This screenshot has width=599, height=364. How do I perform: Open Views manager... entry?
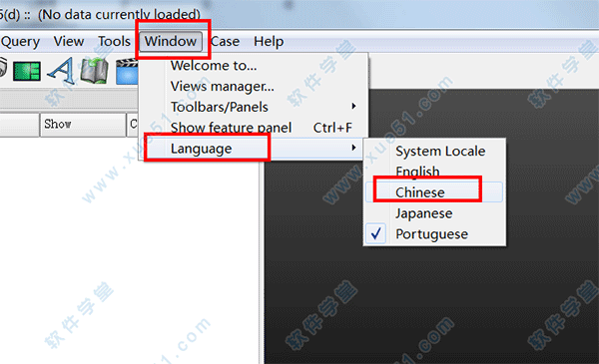[x=253, y=86]
